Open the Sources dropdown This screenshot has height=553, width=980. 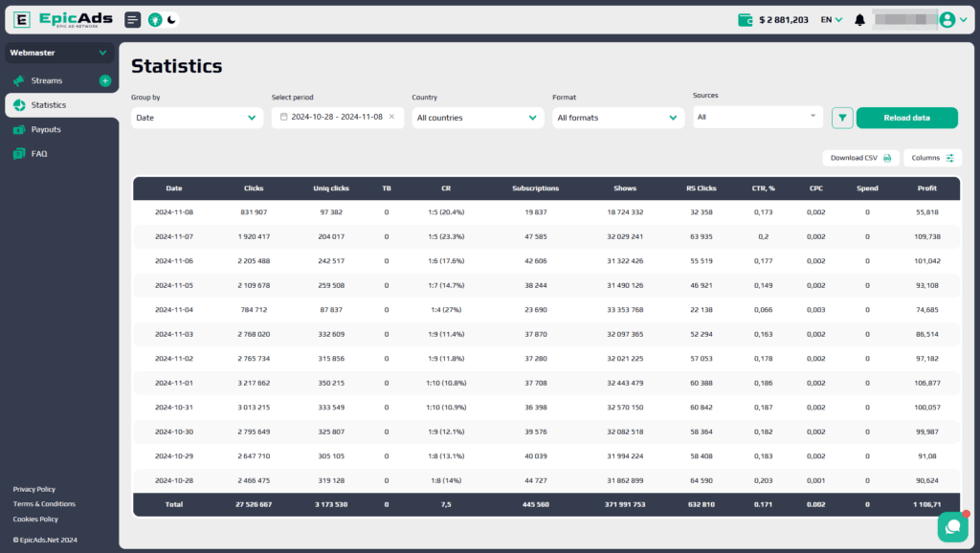point(758,117)
